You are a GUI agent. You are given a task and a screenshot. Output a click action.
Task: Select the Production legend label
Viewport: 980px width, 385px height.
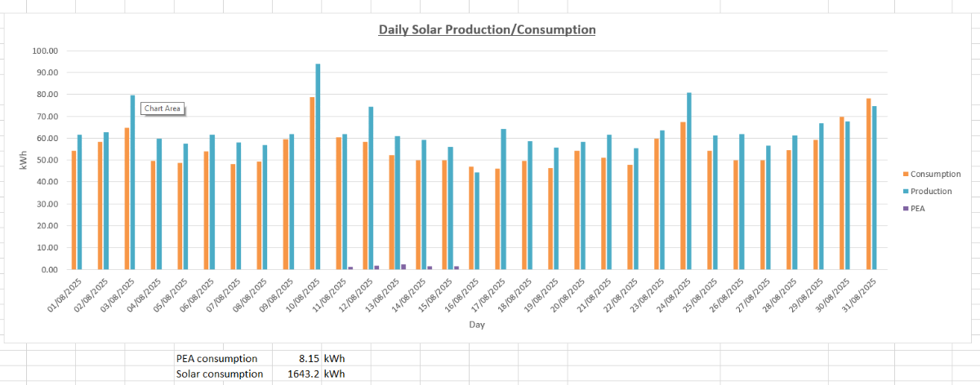931,192
